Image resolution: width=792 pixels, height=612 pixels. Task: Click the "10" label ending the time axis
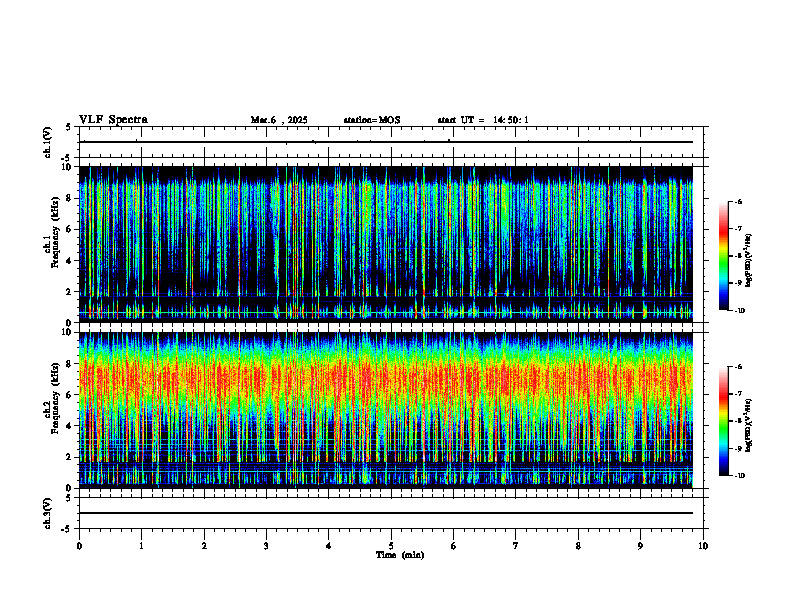point(703,546)
